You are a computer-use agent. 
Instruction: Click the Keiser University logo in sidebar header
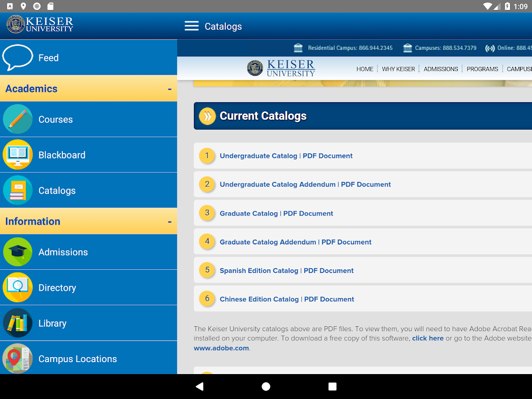(x=40, y=24)
